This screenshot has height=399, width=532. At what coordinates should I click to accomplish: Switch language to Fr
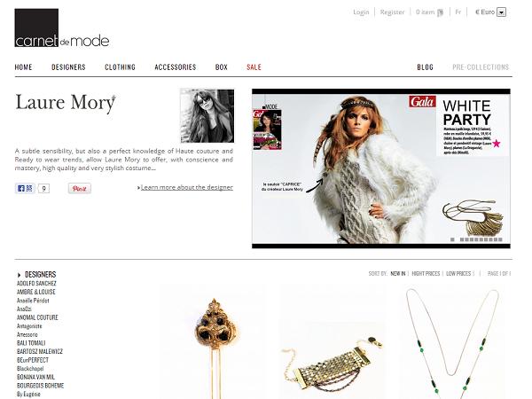[458, 12]
